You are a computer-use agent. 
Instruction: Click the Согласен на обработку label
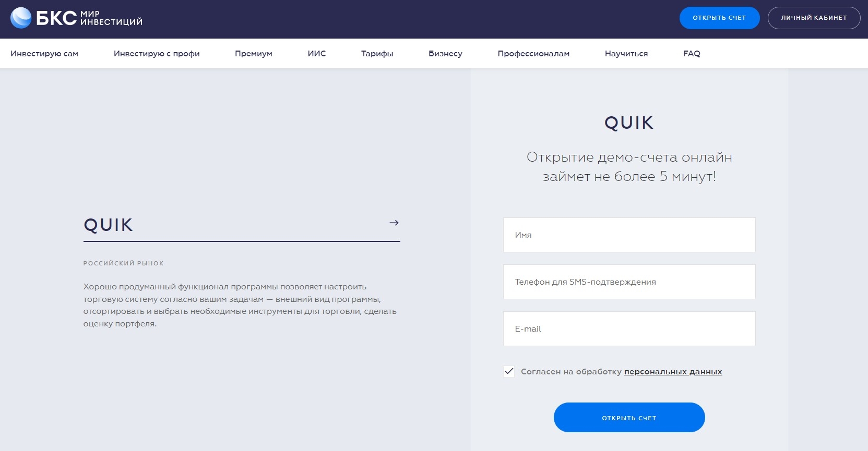click(x=571, y=372)
